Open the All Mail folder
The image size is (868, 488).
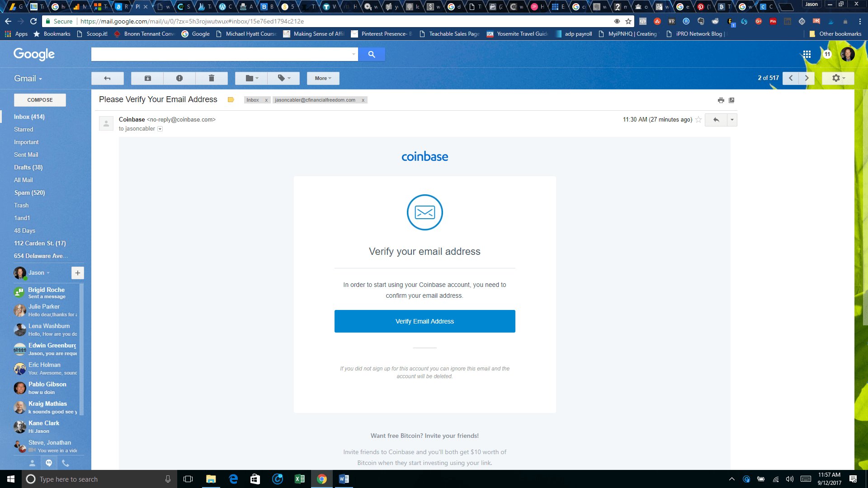pos(24,180)
